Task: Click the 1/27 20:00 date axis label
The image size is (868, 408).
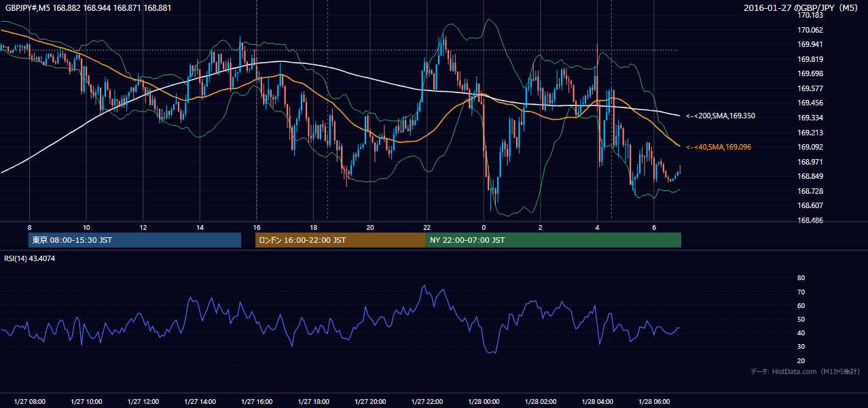Action: (x=369, y=402)
